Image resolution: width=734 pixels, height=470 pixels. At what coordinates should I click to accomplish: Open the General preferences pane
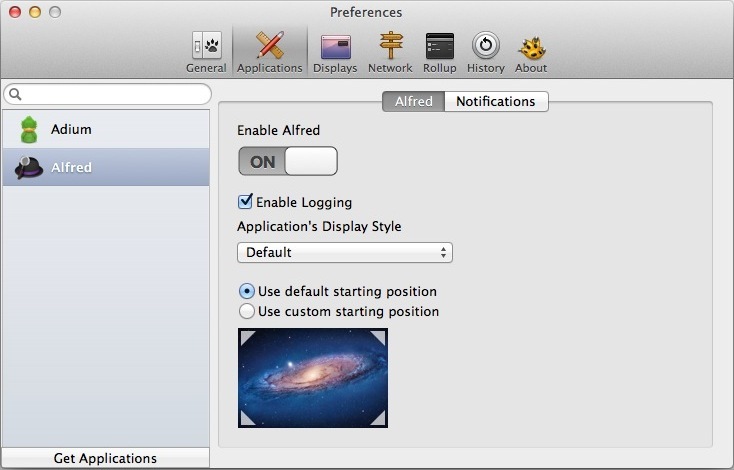pos(206,52)
